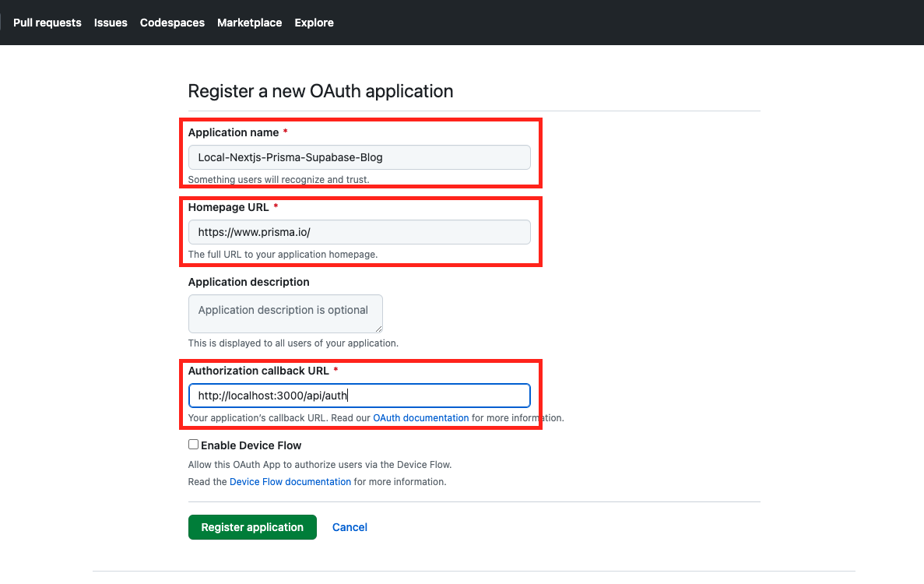Image resolution: width=924 pixels, height=584 pixels.
Task: Click the "This is displayed to all users" hint
Action: (x=293, y=343)
